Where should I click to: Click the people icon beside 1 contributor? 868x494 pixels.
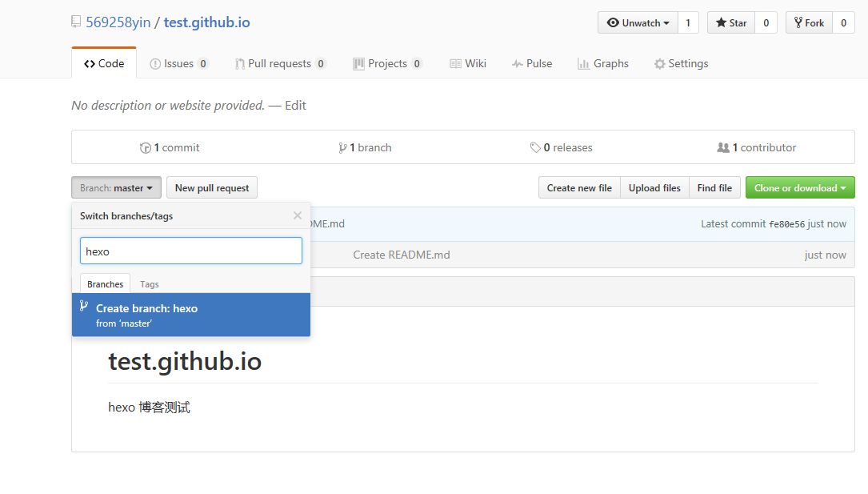[723, 148]
